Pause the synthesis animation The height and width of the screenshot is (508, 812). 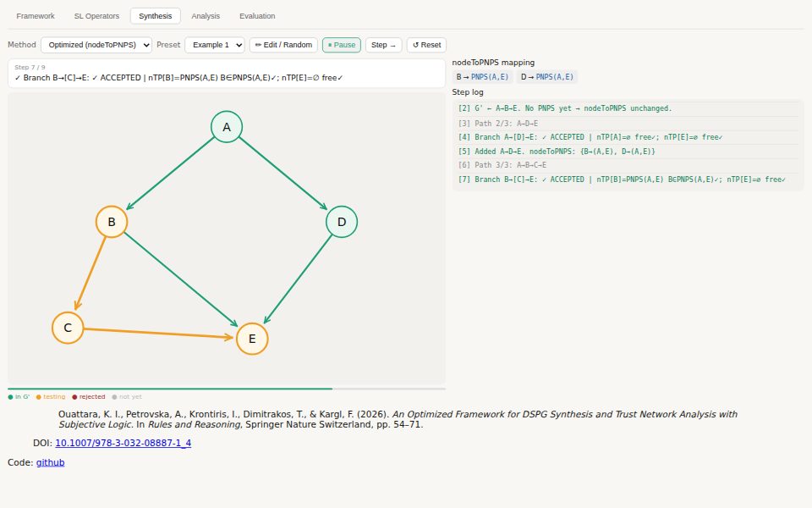point(341,45)
